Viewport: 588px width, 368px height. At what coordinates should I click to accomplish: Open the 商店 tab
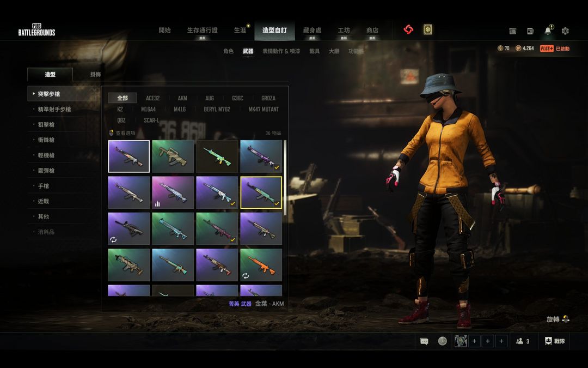pyautogui.click(x=372, y=30)
